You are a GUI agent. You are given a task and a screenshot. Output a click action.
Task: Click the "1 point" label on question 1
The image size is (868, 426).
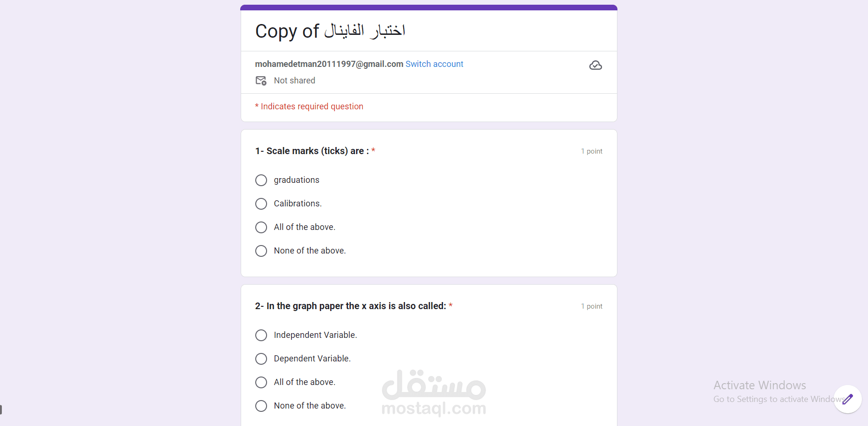pos(592,151)
